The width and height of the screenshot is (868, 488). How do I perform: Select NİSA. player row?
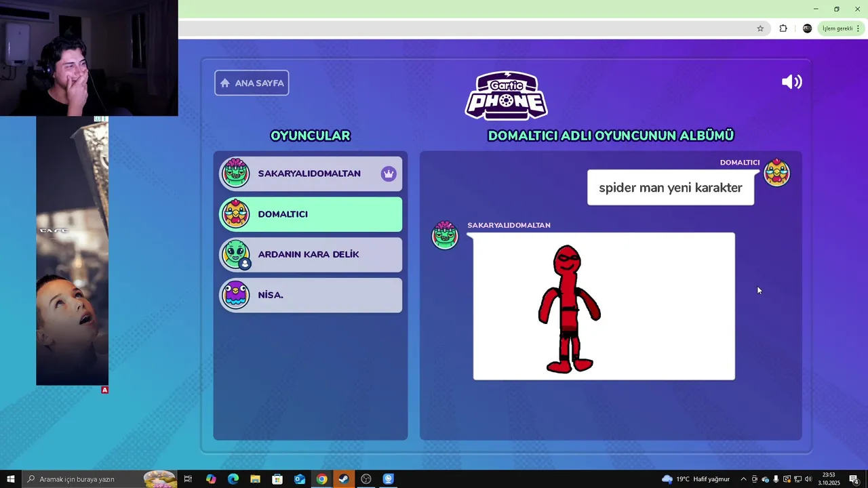coord(311,295)
